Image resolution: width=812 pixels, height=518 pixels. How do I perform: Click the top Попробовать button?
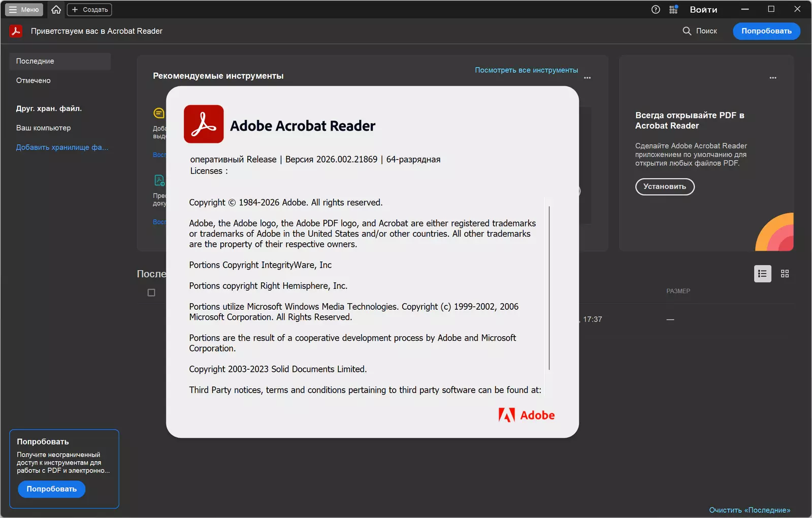[x=766, y=31]
